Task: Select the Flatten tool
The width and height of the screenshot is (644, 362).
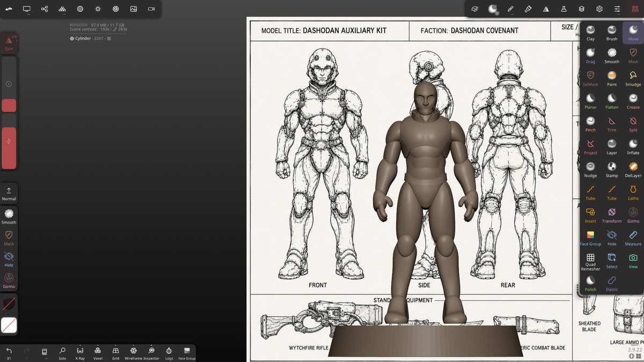Action: [x=612, y=101]
